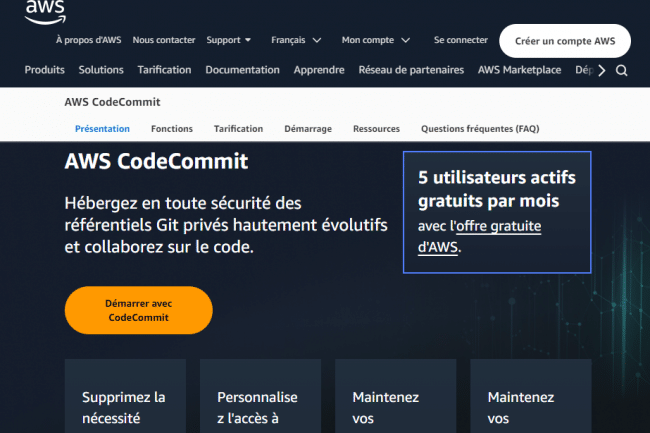Open Questions fréquentes (FAQ) tab
650x433 pixels.
coord(480,129)
